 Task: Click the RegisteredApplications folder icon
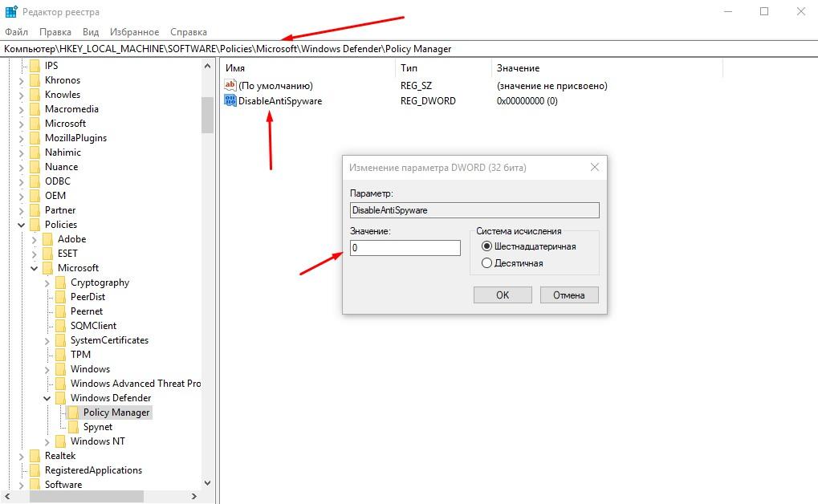pyautogui.click(x=35, y=470)
